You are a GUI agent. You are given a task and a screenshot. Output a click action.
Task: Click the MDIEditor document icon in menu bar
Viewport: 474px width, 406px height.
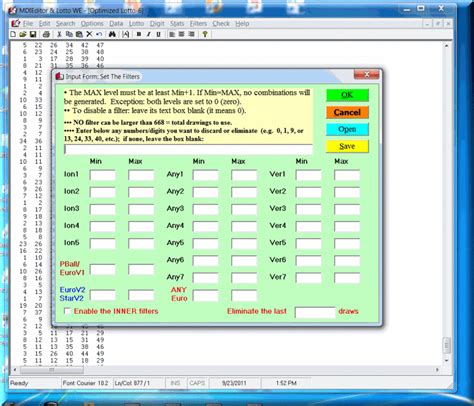(x=15, y=23)
